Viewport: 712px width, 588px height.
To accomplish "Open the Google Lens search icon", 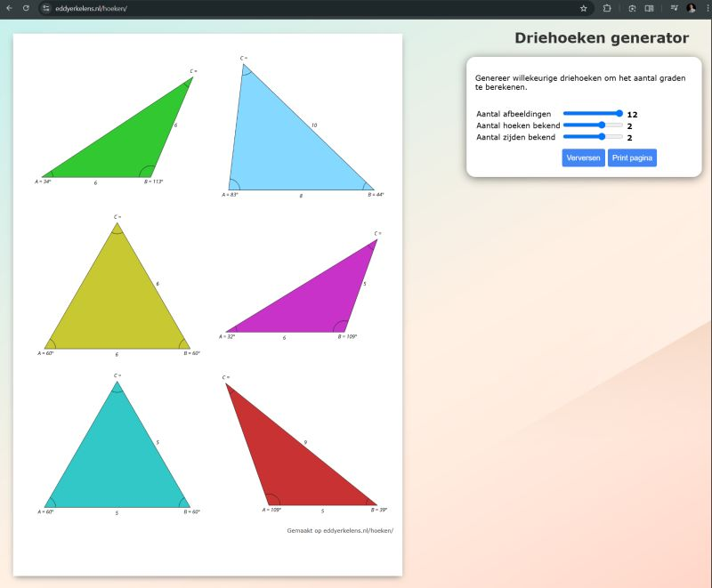I will pos(632,8).
